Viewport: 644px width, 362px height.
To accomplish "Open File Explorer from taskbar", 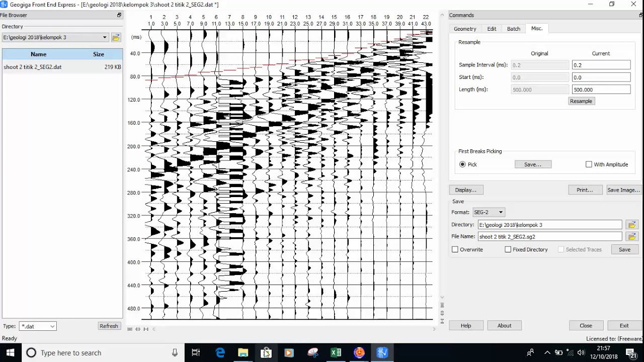I will (x=243, y=352).
